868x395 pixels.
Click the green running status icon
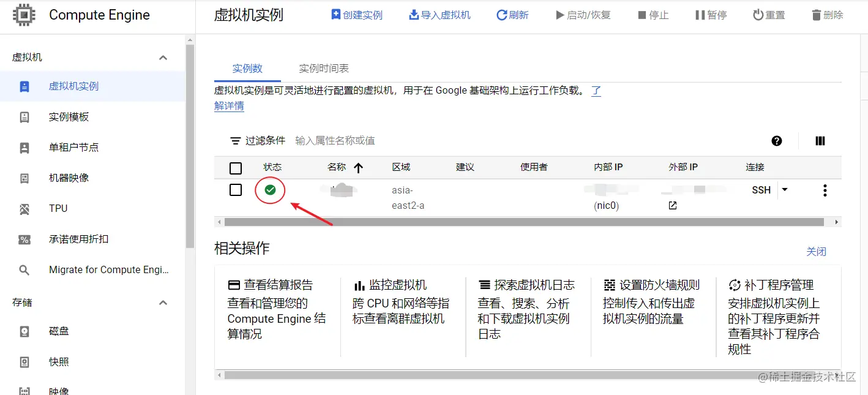270,190
